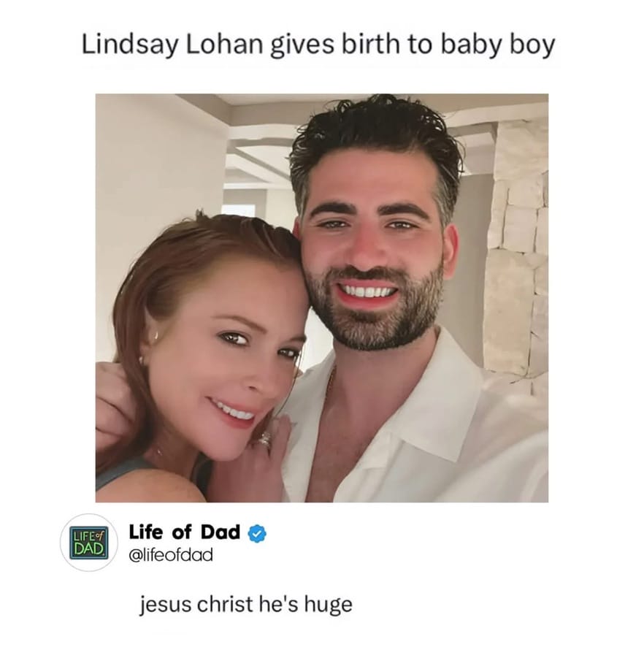Click the man's beard in photo
644x650 pixels.
(373, 315)
